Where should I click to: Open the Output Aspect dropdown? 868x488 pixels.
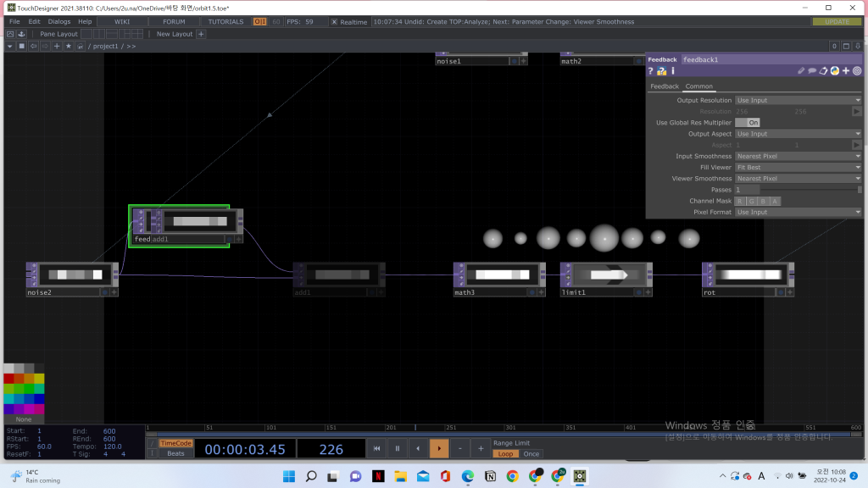click(798, 134)
